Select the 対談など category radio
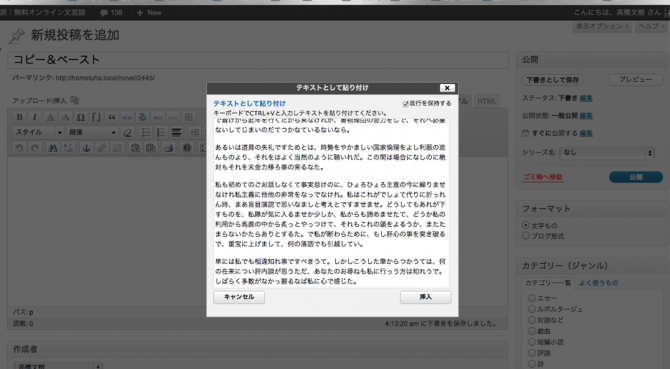 coord(532,320)
